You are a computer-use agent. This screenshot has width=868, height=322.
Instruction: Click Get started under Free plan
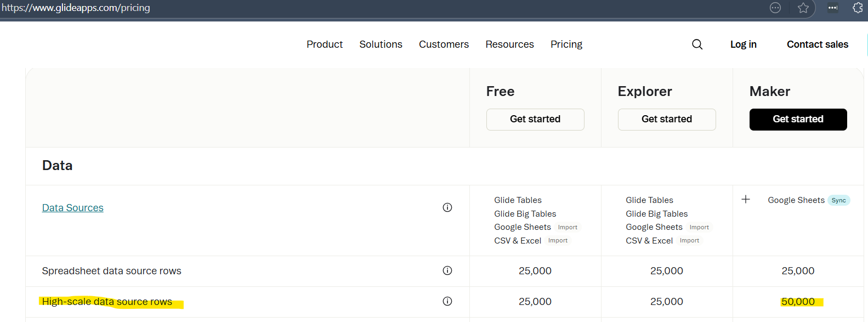coord(535,120)
